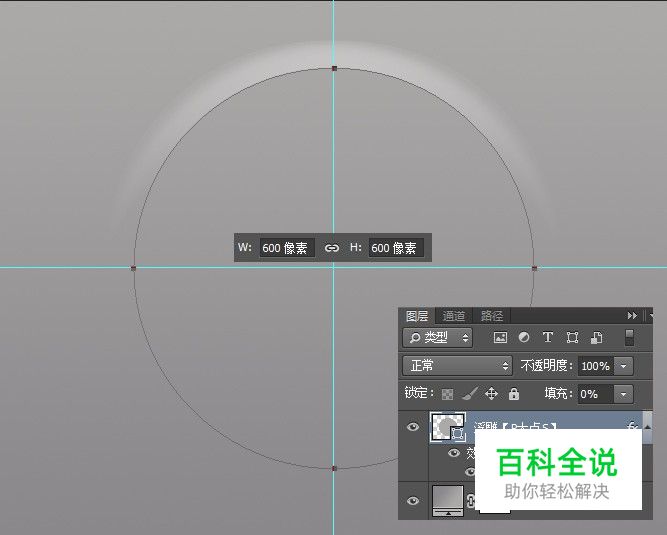
Task: Select the gradient fill layer thumbnail
Action: pyautogui.click(x=448, y=500)
